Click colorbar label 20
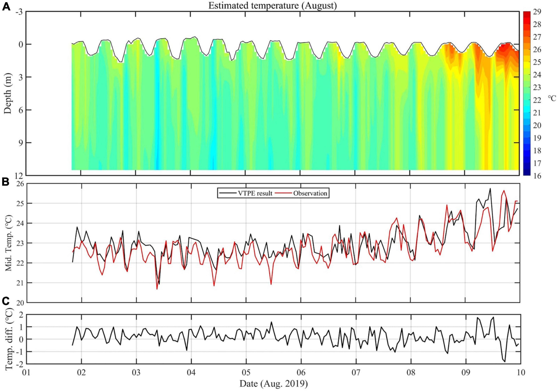558x392 pixels. [x=537, y=125]
